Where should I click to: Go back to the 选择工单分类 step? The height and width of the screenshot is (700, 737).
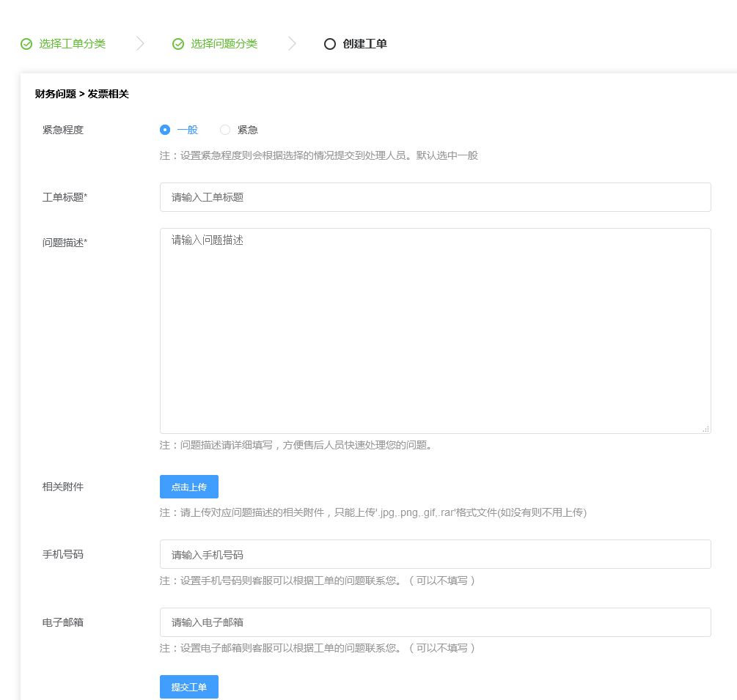coord(72,44)
